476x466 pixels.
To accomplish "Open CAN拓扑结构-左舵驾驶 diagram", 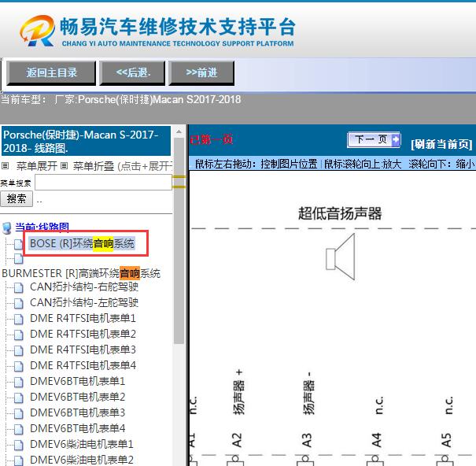I will [84, 302].
